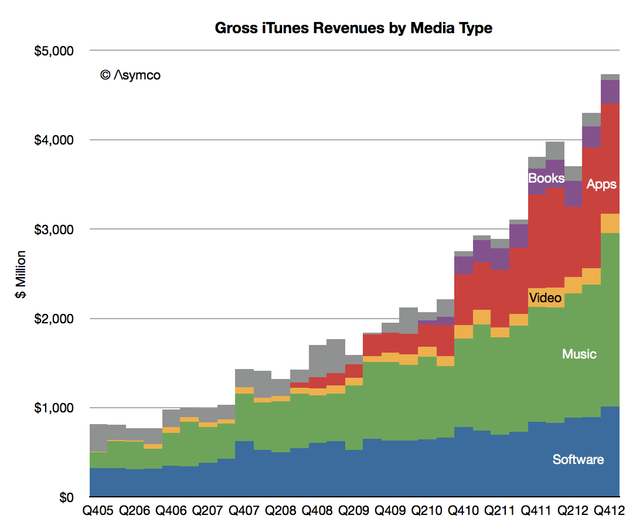Click the 'Q410' x-axis label

463,510
